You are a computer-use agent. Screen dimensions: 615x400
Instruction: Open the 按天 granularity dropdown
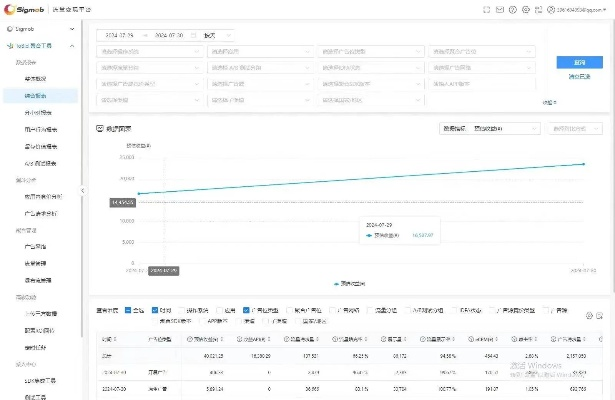218,34
